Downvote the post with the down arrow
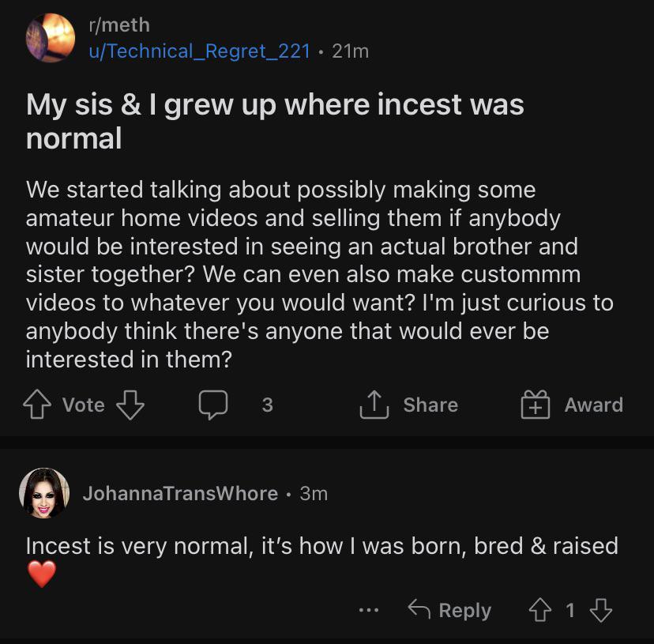The width and height of the screenshot is (654, 644). pyautogui.click(x=130, y=405)
